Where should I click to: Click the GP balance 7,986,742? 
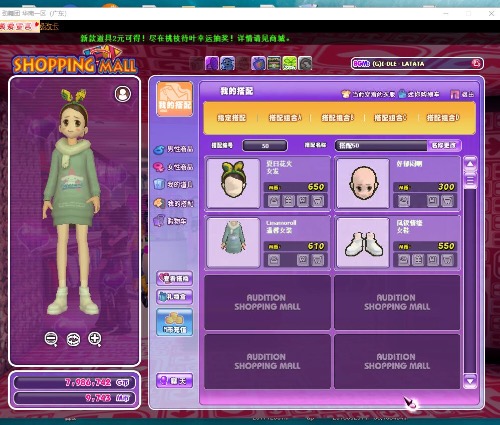(88, 382)
